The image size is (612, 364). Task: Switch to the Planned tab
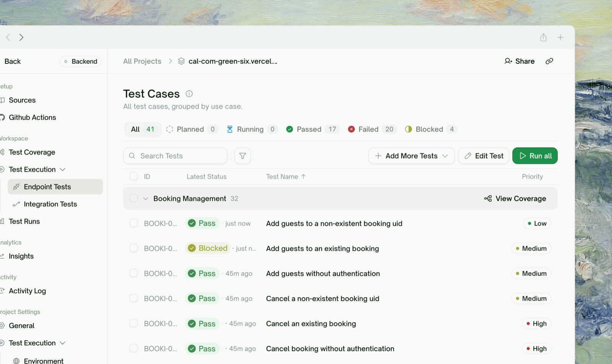[x=192, y=129]
